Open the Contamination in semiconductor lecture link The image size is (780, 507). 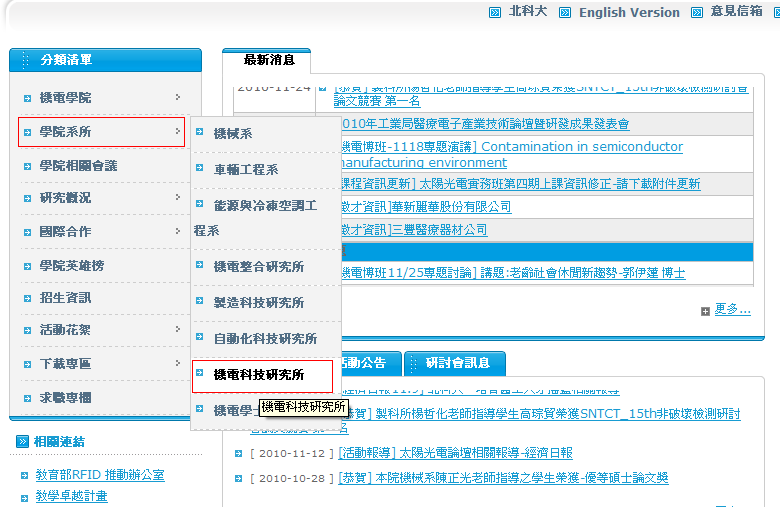point(512,154)
